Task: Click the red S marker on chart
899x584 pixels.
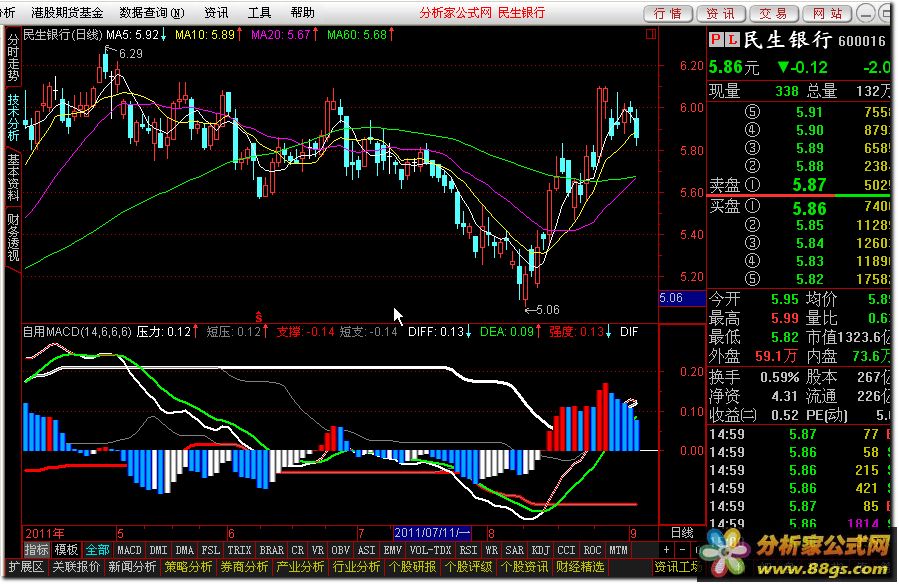Action: coord(259,316)
